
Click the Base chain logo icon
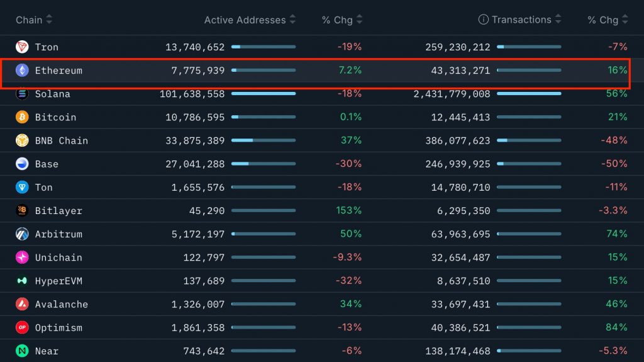[x=22, y=164]
